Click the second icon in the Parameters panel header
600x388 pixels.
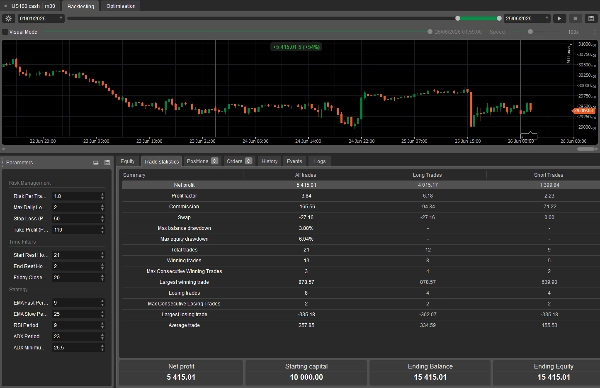tap(107, 163)
